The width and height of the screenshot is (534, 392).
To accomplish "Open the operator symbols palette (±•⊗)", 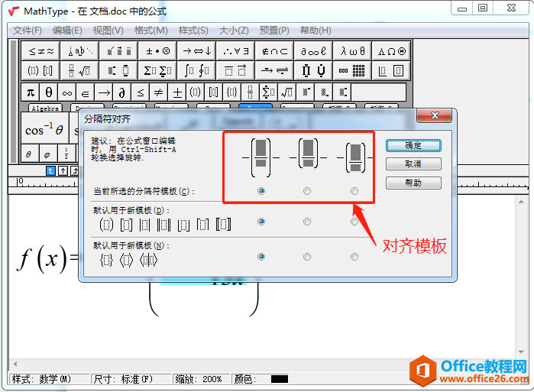I will (x=157, y=51).
